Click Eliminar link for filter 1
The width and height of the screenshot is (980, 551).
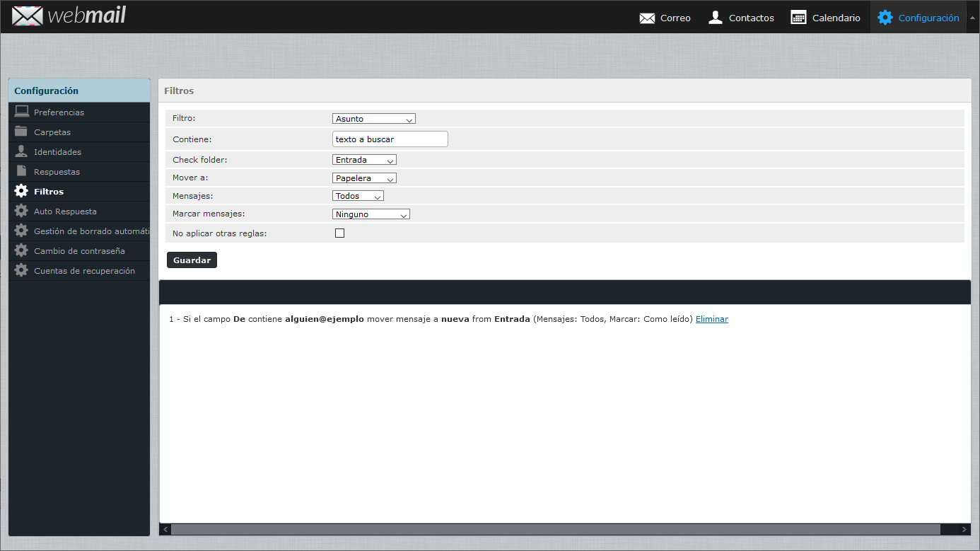pos(712,319)
